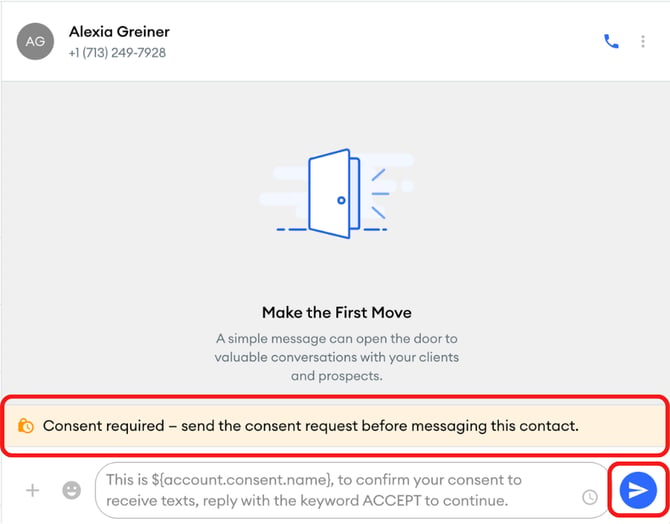Click the Consent required warning banner
670x524 pixels.
click(335, 426)
